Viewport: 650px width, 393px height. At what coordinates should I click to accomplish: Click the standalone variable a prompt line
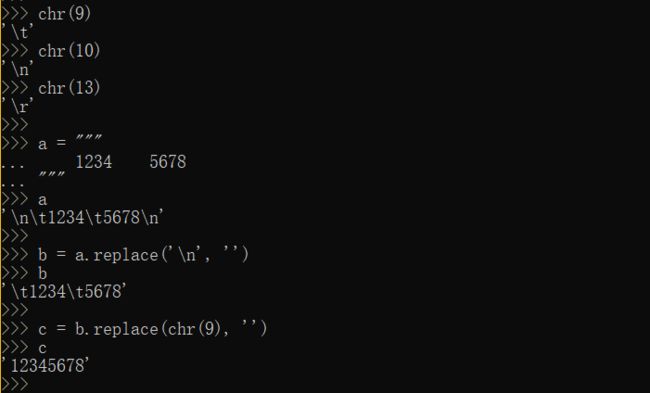24,199
